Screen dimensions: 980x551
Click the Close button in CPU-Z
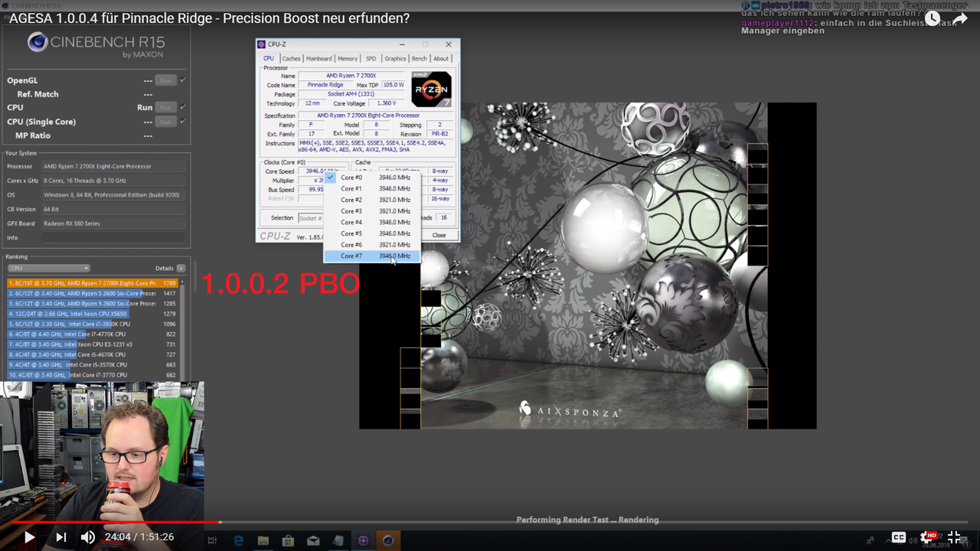[x=439, y=235]
